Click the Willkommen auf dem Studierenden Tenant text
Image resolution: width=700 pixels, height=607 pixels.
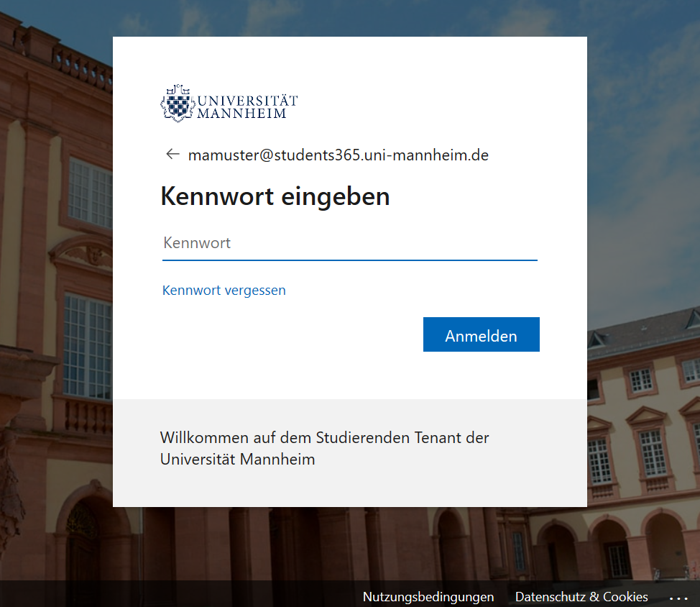click(325, 448)
